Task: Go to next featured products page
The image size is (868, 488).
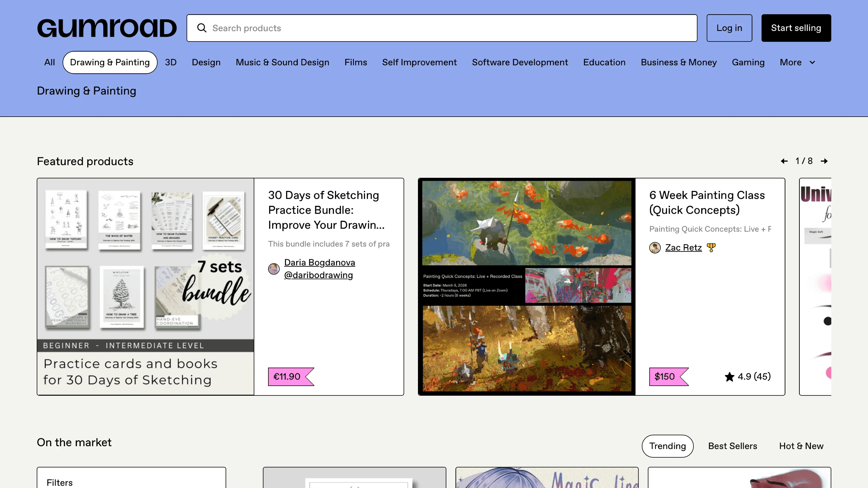Action: (x=824, y=161)
